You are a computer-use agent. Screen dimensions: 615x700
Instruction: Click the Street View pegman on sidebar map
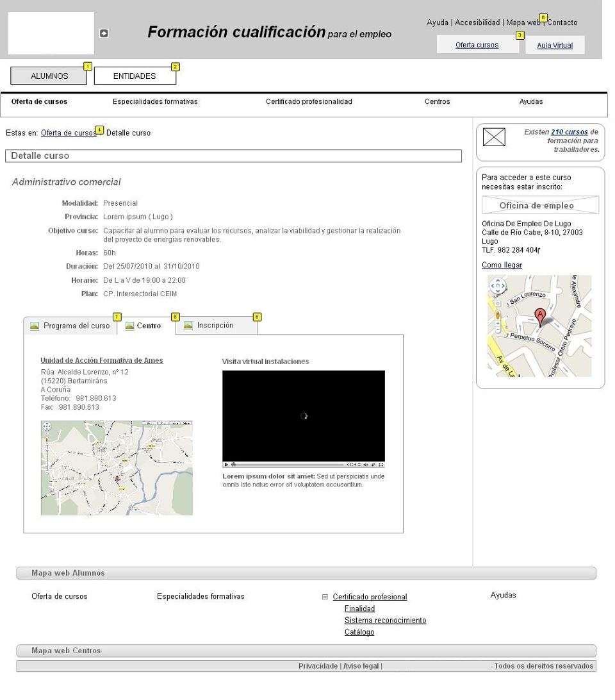click(x=498, y=315)
